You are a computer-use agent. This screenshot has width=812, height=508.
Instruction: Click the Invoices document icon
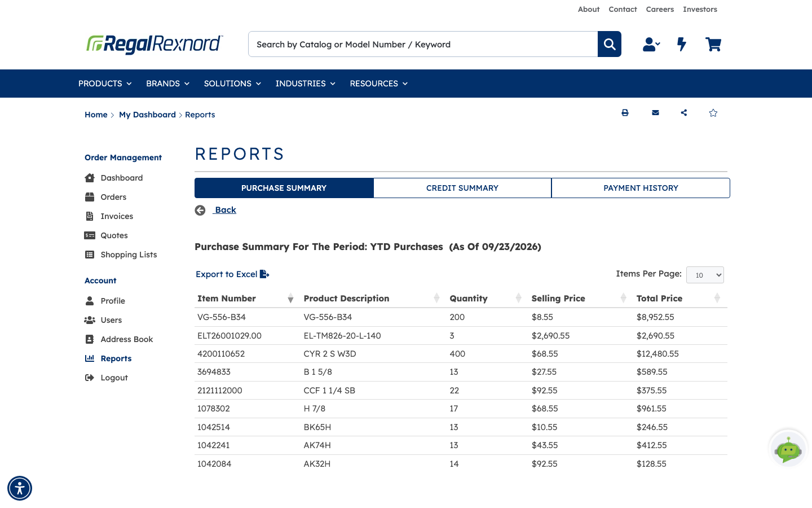click(x=90, y=216)
